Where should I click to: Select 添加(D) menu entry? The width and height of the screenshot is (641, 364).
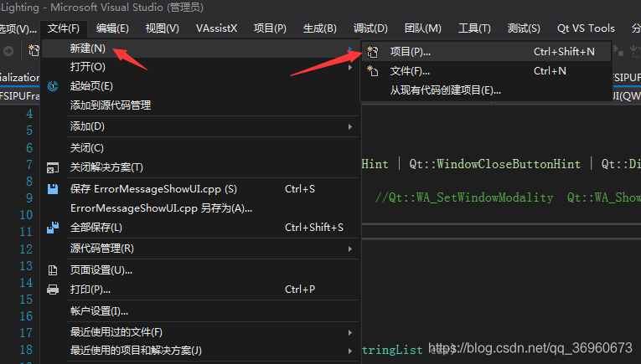(200, 126)
